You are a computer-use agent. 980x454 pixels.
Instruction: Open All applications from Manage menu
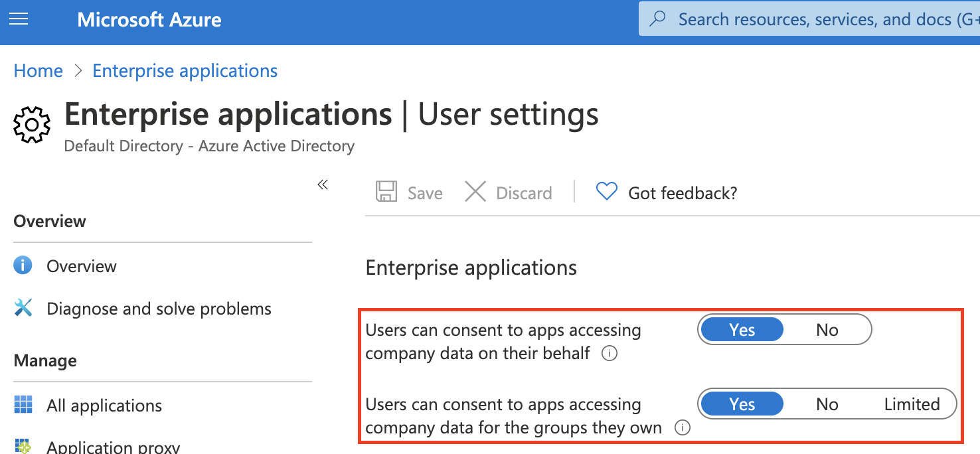pos(104,406)
